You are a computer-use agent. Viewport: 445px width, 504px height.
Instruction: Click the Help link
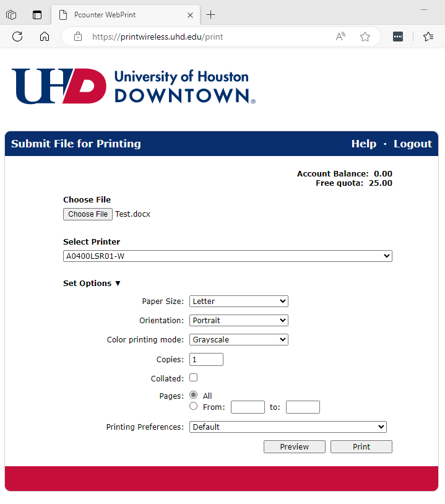[x=363, y=144]
